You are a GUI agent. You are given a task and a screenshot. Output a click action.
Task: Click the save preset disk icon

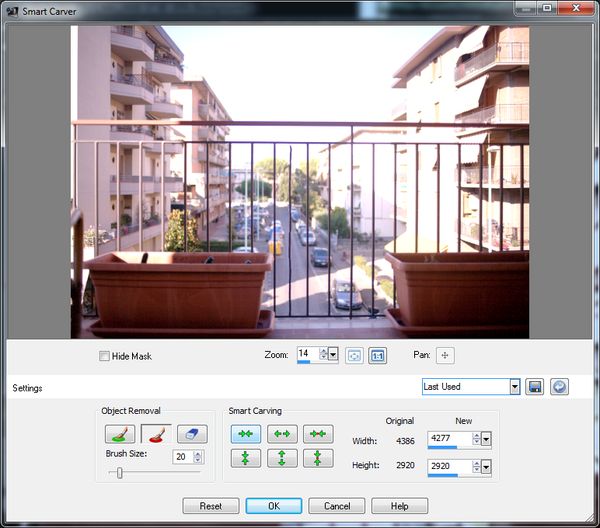[x=536, y=387]
